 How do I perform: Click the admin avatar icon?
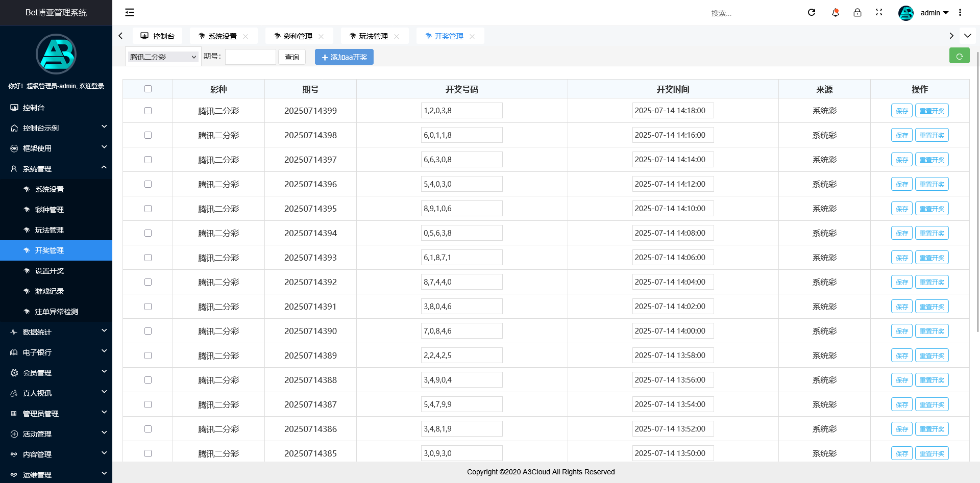(906, 13)
